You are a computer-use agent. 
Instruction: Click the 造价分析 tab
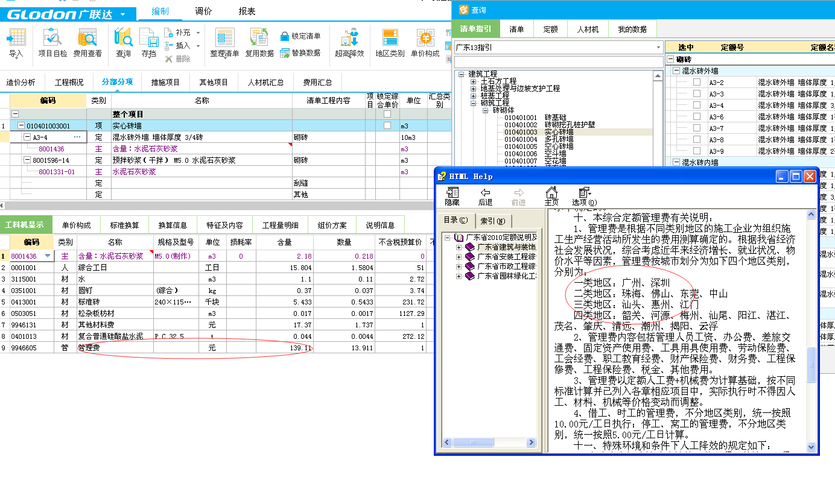(x=21, y=82)
